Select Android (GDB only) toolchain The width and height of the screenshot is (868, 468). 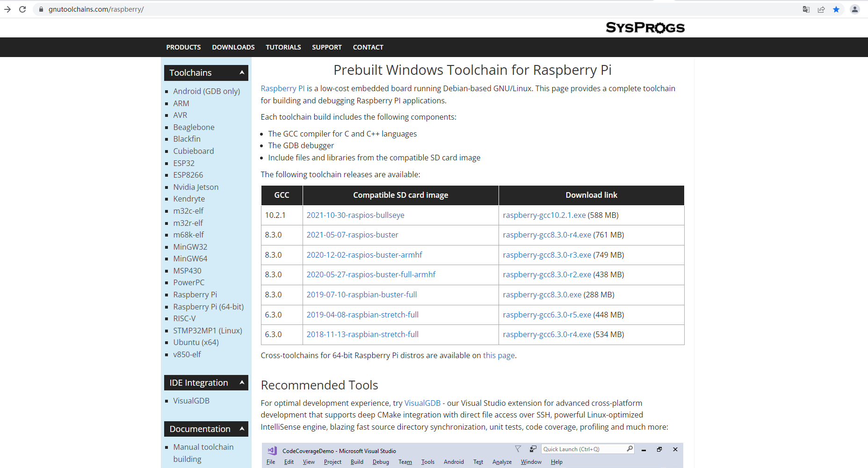[x=206, y=91]
